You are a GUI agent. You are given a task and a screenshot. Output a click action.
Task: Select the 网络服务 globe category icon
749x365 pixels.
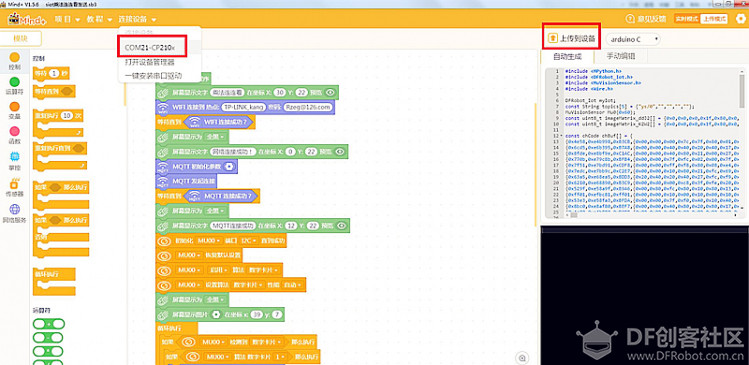click(x=15, y=209)
